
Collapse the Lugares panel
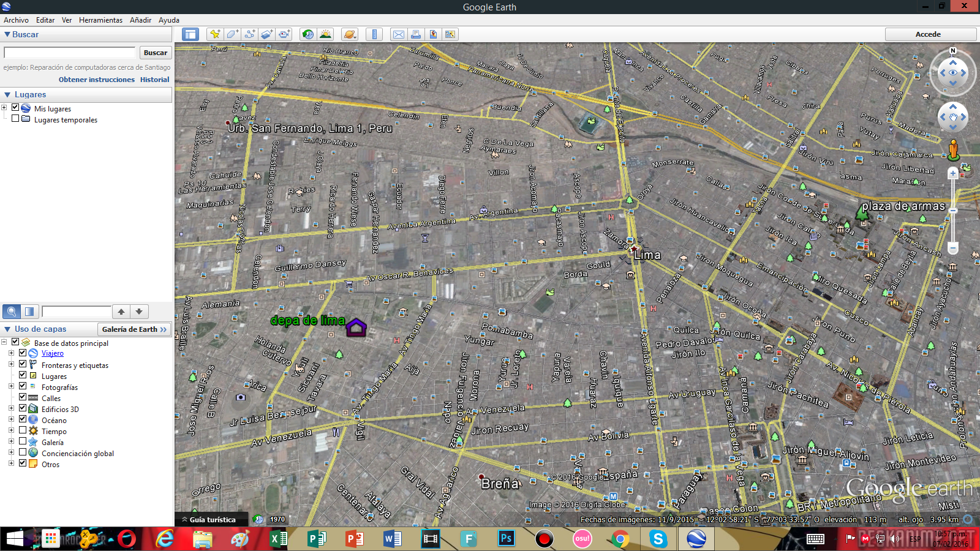tap(7, 94)
